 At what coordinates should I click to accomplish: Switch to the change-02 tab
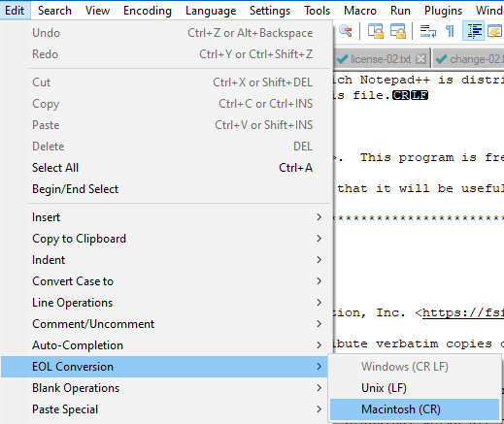[469, 59]
